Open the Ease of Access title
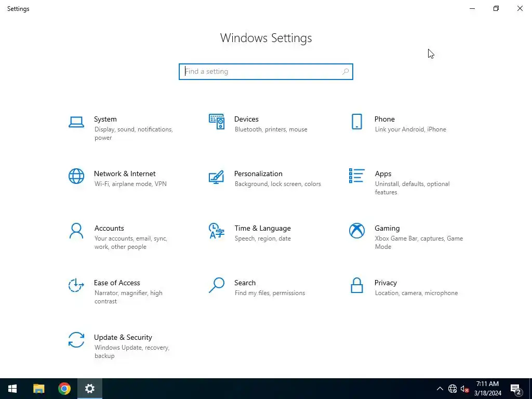532x399 pixels. point(117,283)
